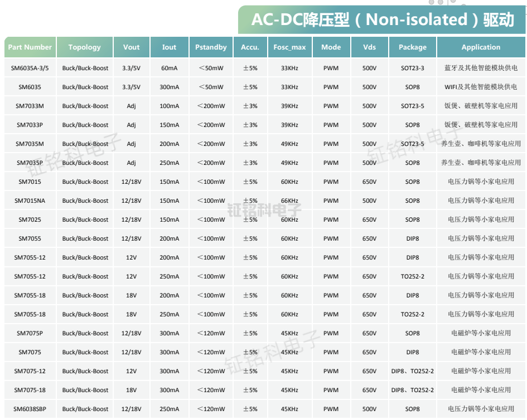The width and height of the screenshot is (527, 420).
Task: Select the Mode column header
Action: 331,47
